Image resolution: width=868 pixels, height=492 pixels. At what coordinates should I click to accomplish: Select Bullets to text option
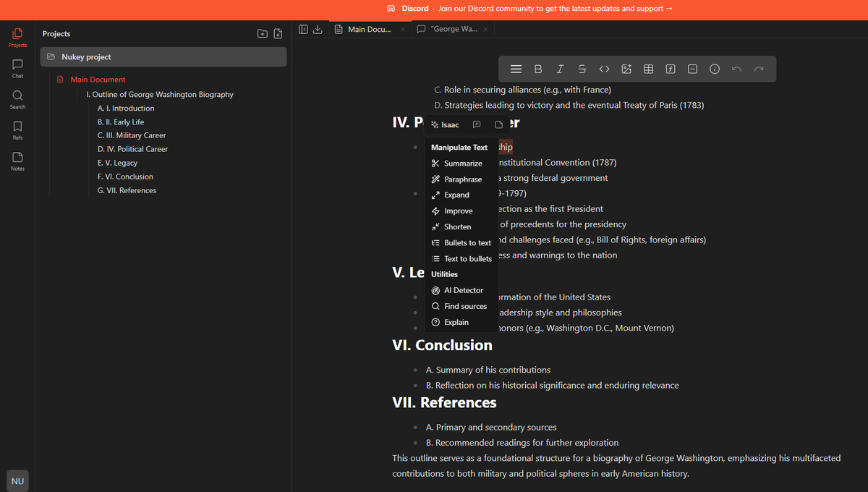click(x=461, y=243)
